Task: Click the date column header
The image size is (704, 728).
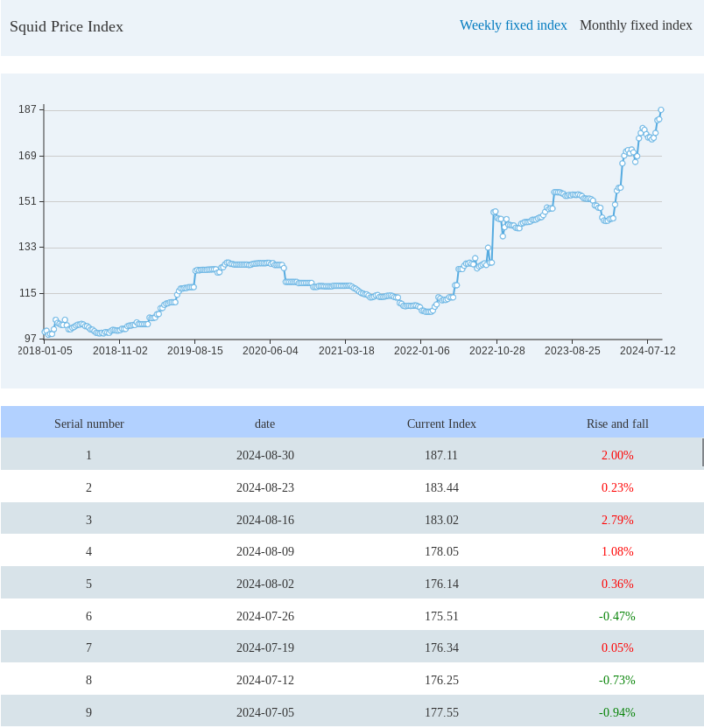Action: (264, 423)
